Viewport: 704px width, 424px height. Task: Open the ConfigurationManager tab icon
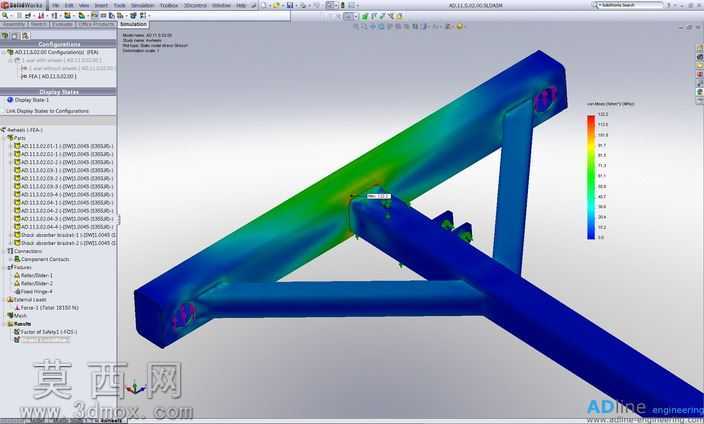25,35
